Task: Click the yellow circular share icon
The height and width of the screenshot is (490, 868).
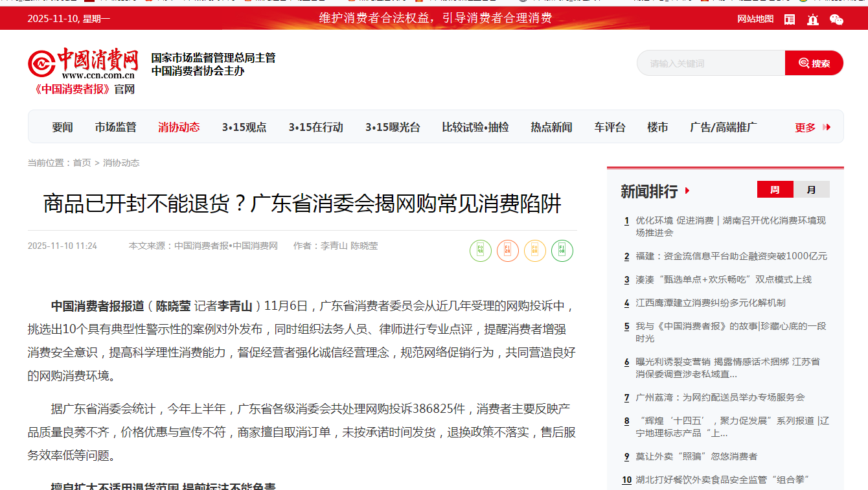Action: pyautogui.click(x=535, y=251)
